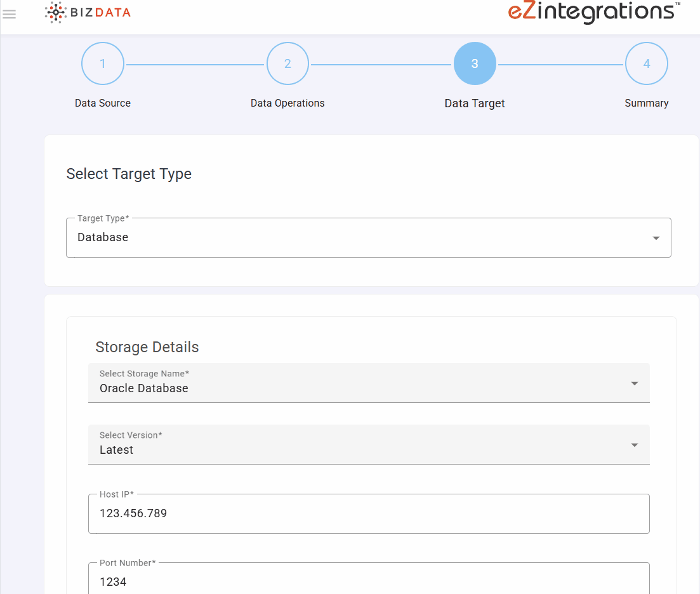
Task: Click the BizData network logo icon
Action: [x=56, y=13]
